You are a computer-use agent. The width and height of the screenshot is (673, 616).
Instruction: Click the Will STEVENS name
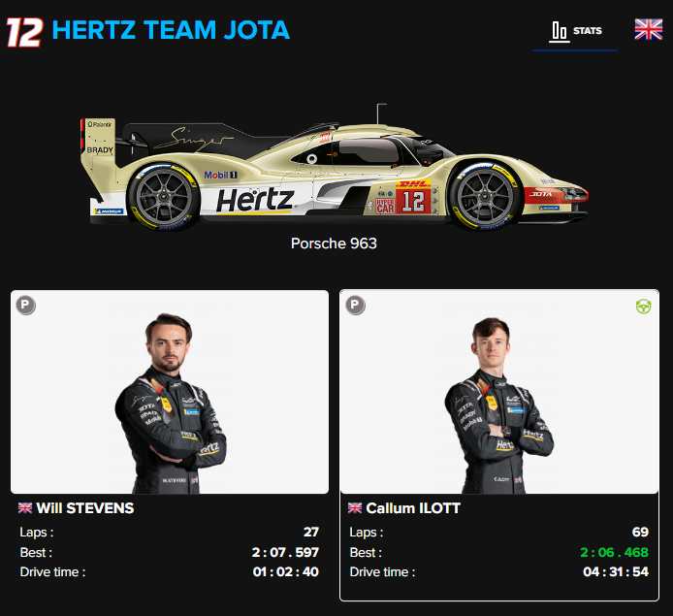pos(85,508)
